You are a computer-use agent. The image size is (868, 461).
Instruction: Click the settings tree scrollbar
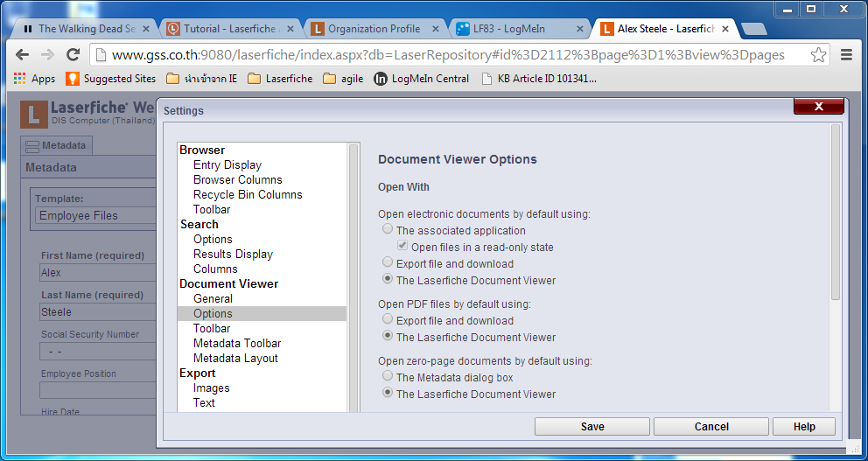click(353, 276)
